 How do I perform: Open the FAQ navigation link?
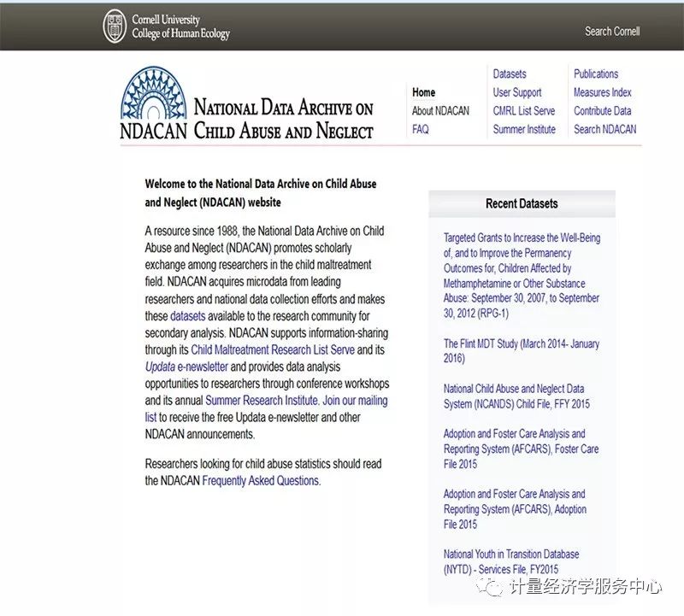coord(421,129)
